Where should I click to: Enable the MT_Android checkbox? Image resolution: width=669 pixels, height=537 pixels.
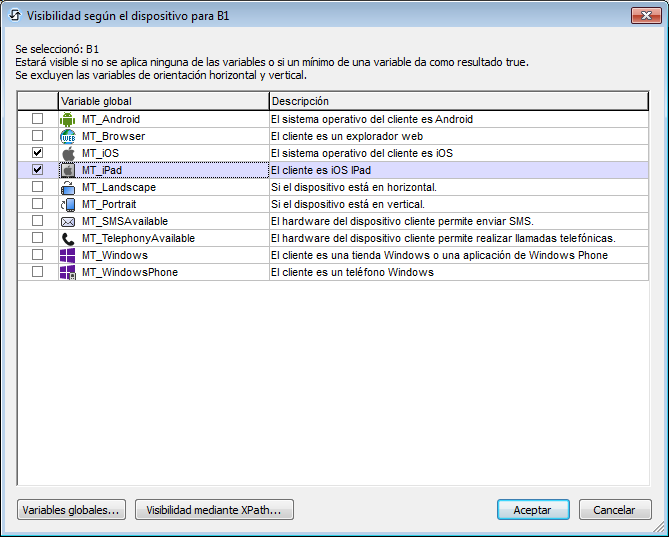click(37, 119)
